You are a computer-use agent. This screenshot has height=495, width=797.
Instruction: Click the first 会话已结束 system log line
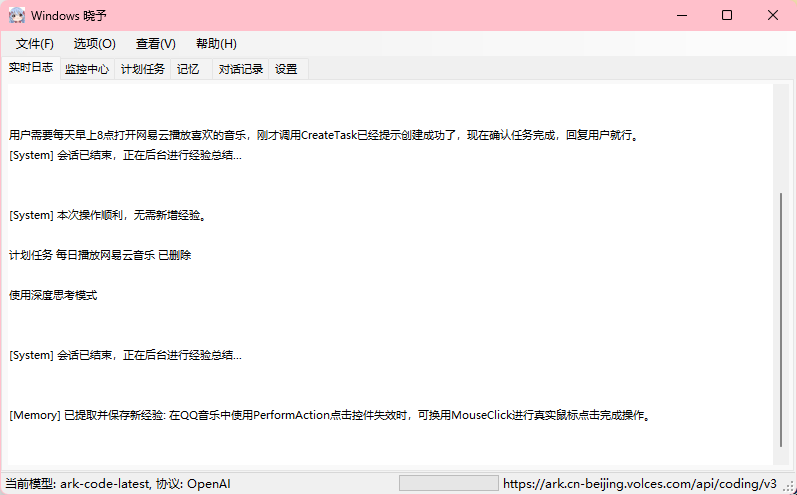pyautogui.click(x=125, y=156)
